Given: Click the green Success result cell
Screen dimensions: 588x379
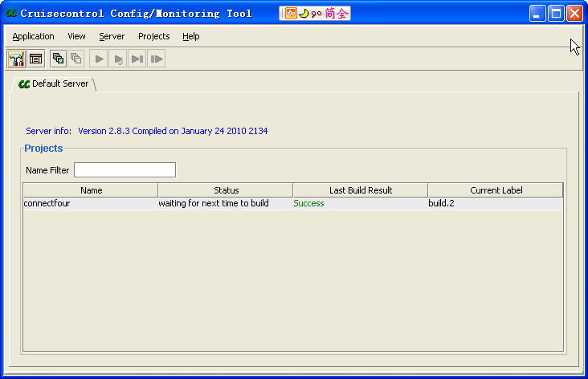Looking at the screenshot, I should [361, 204].
